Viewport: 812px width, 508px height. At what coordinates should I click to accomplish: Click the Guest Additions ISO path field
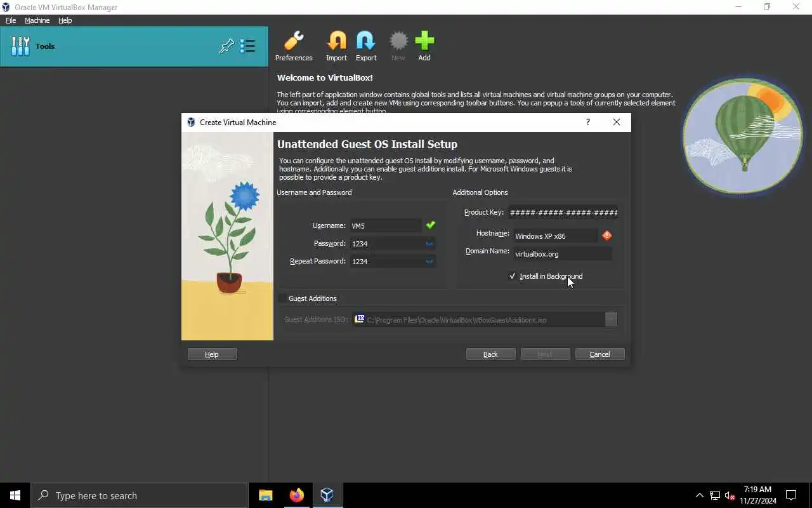pyautogui.click(x=479, y=319)
